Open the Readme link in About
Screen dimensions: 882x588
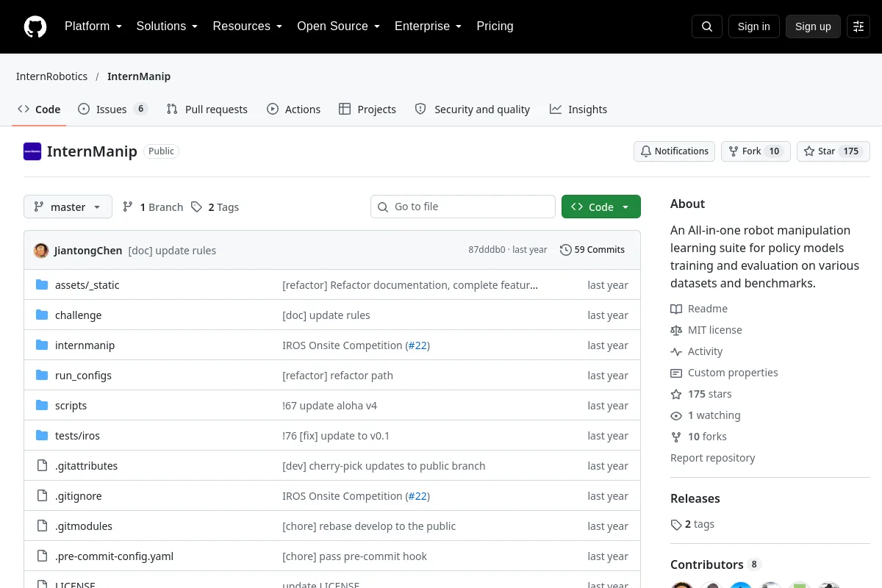pyautogui.click(x=699, y=309)
